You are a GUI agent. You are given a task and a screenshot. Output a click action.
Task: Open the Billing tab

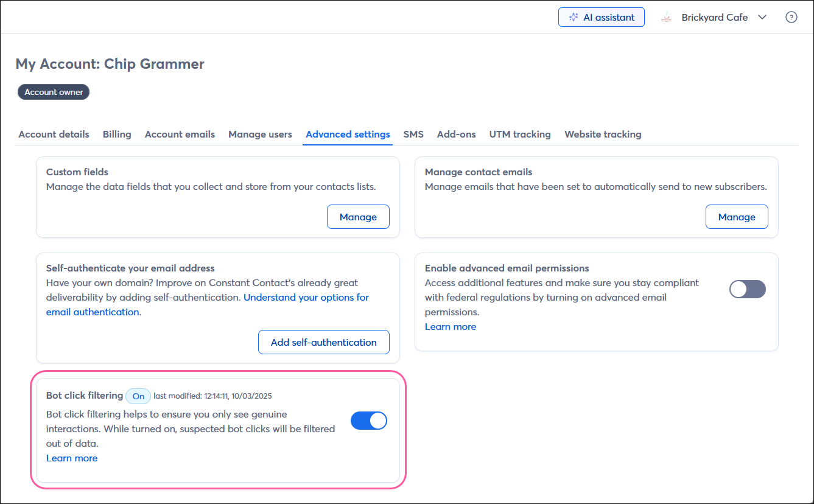(117, 135)
